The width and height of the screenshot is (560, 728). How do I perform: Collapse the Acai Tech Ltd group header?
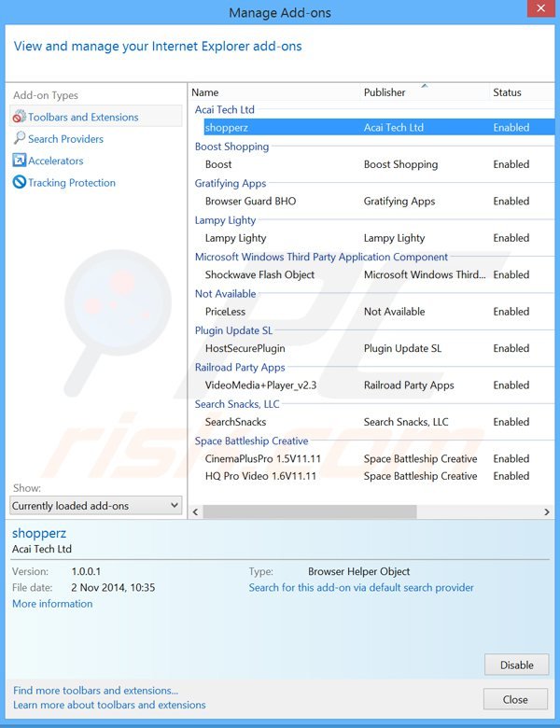[x=224, y=109]
